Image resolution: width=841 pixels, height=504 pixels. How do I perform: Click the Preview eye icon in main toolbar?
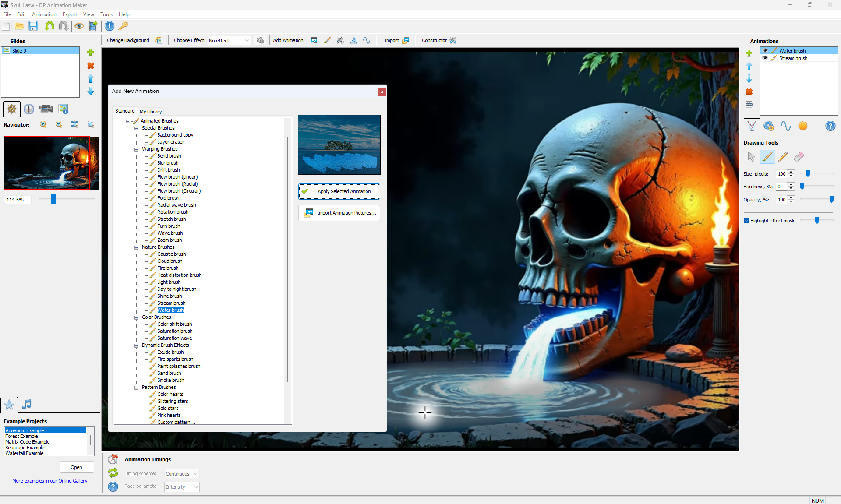pyautogui.click(x=79, y=26)
